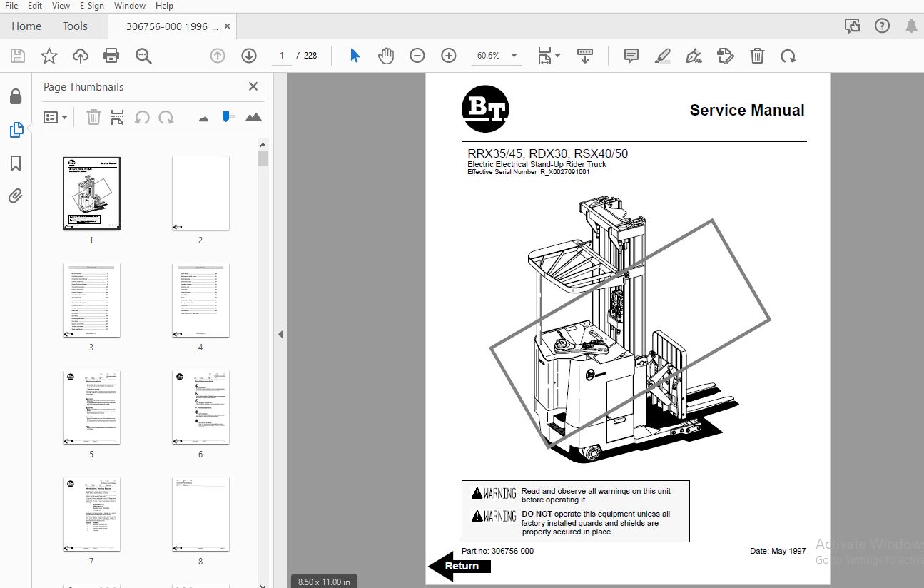Choose the Selection arrow tool

pos(355,56)
